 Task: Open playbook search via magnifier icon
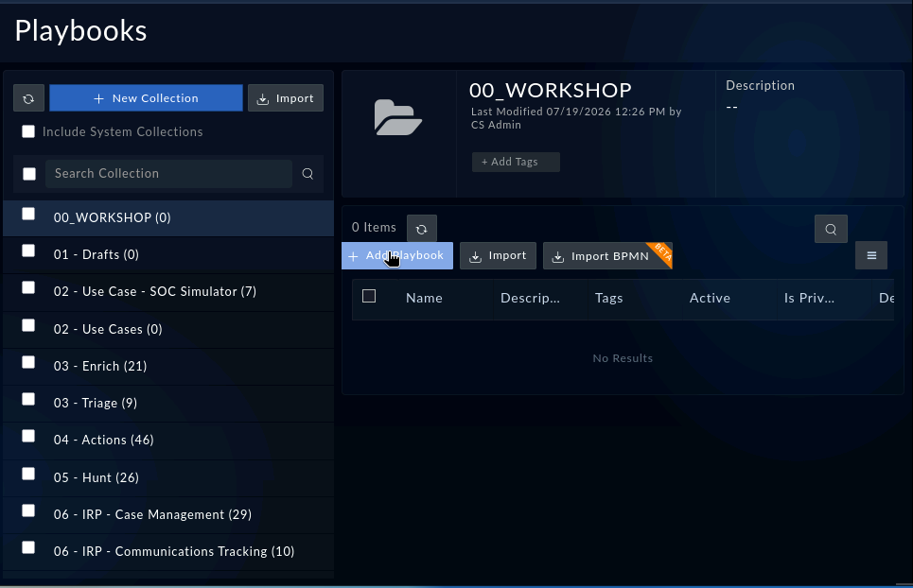point(831,229)
